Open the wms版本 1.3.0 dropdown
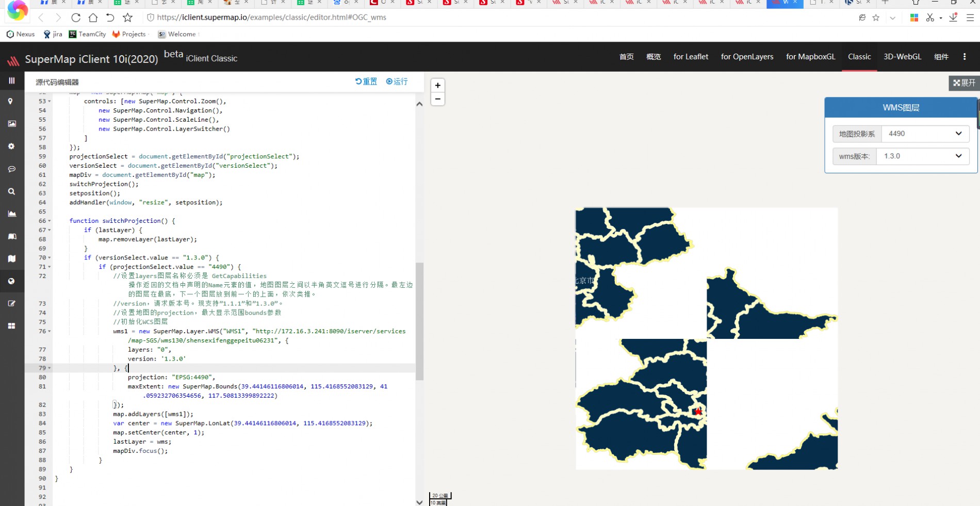 923,156
